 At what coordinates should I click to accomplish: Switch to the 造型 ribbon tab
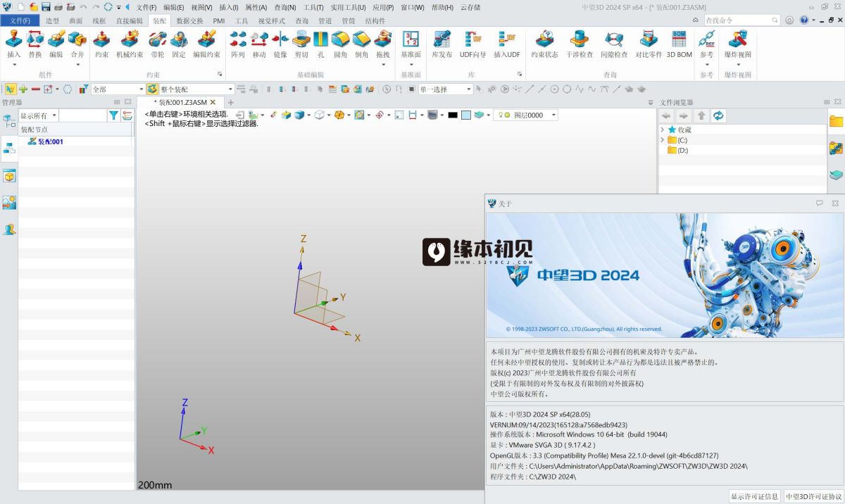tap(52, 20)
